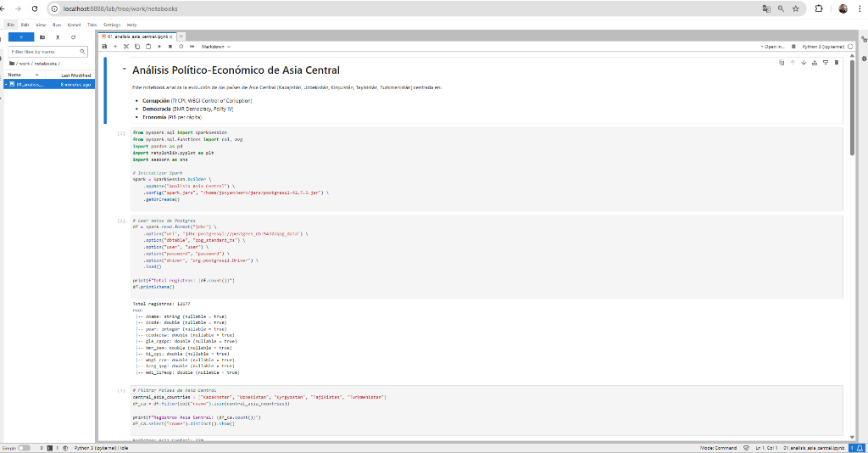868x453 pixels.
Task: Close the 01_analisis_asia_central.ipynb tab
Action: pos(171,36)
